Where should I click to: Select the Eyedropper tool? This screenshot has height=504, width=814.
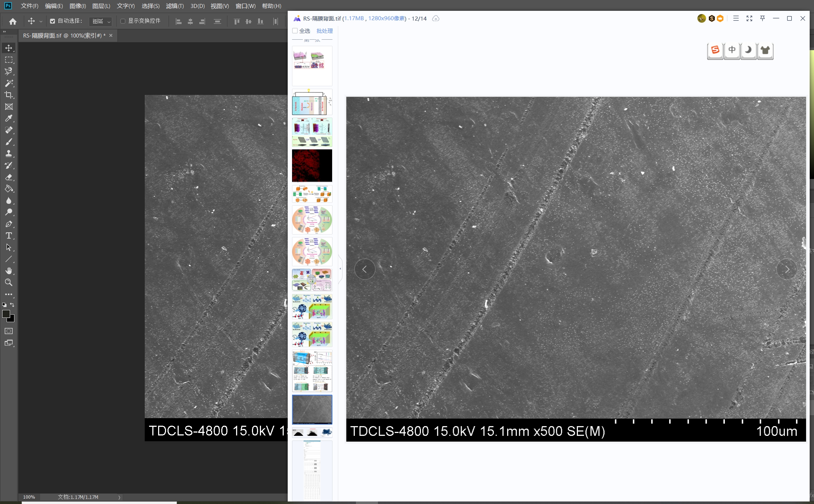pos(9,118)
